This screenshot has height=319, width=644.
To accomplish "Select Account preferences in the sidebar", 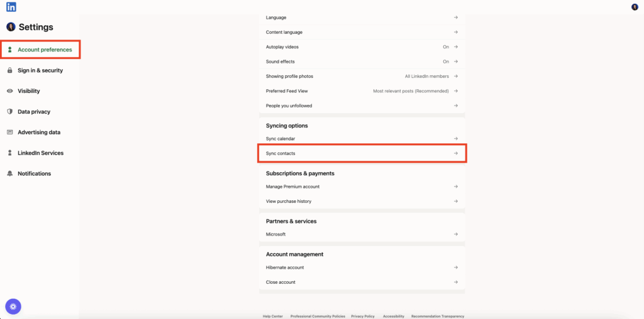I will [x=45, y=50].
